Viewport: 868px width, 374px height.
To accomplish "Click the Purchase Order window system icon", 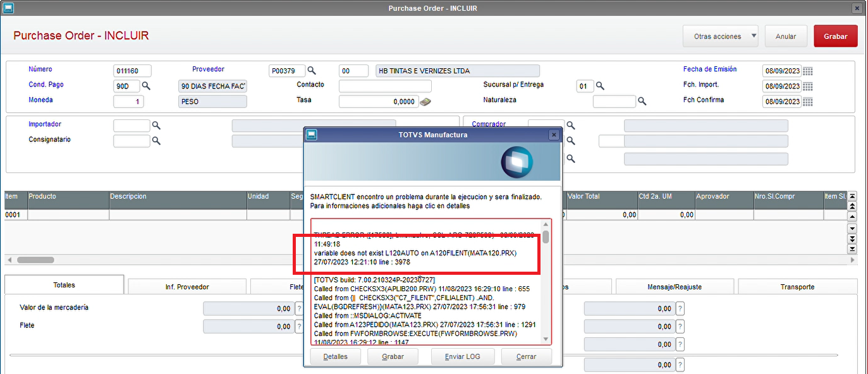I will 8,8.
